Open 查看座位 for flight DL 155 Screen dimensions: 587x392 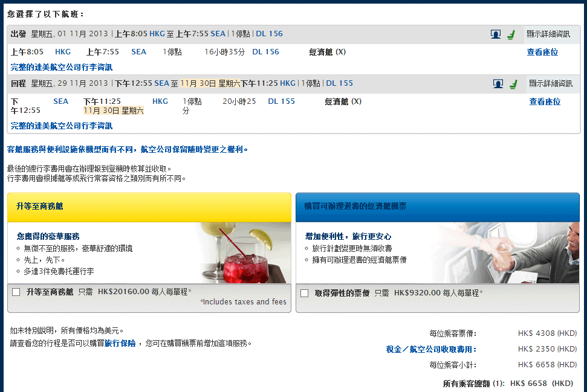[545, 102]
